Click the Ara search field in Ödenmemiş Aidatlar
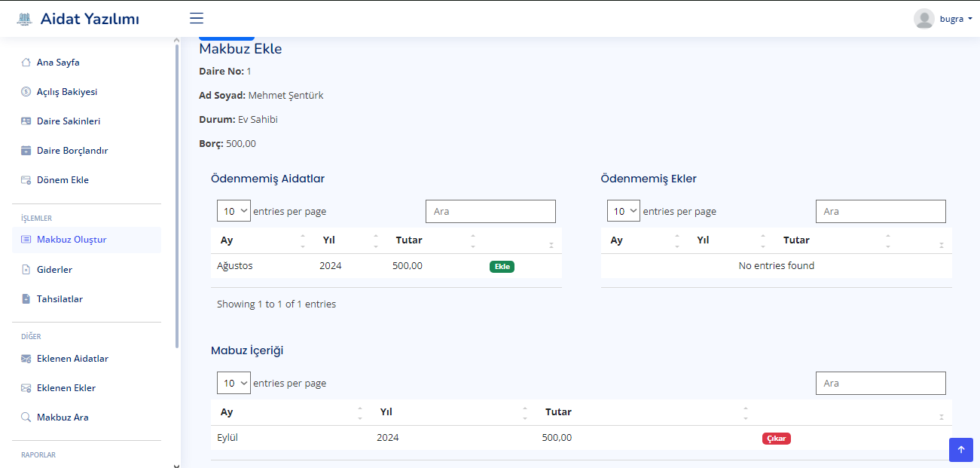Screen dimensions: 980x468 (x=490, y=211)
